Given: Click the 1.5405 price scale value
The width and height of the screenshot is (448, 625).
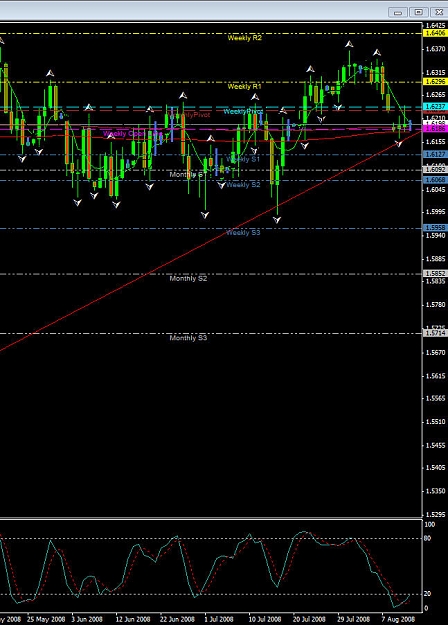Looking at the screenshot, I should point(436,468).
